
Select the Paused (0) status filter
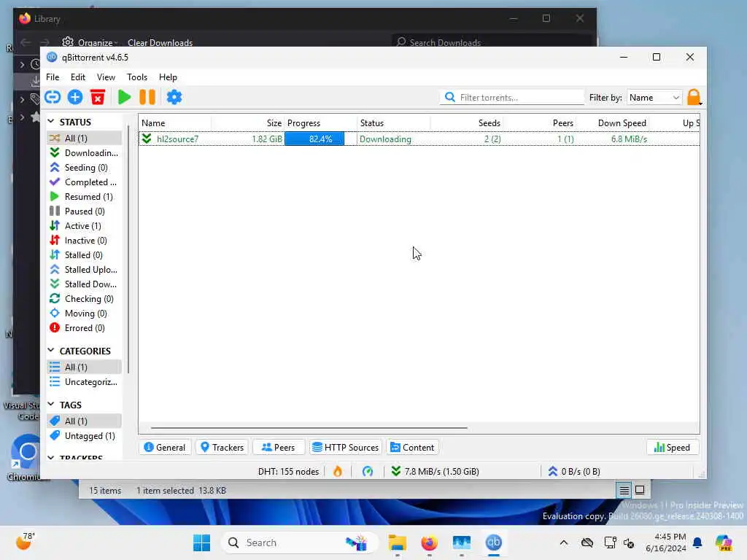[84, 211]
